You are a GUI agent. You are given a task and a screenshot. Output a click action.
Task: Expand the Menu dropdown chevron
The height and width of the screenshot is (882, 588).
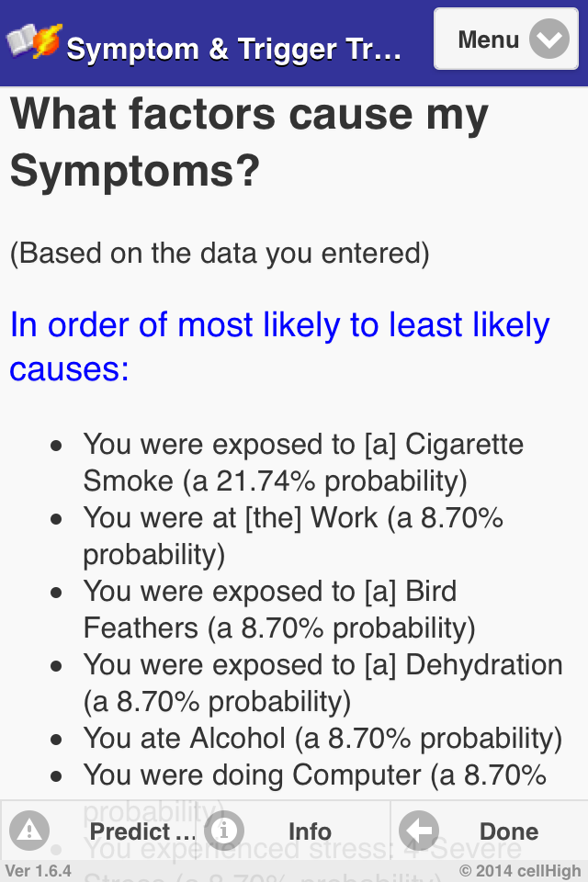pos(549,40)
